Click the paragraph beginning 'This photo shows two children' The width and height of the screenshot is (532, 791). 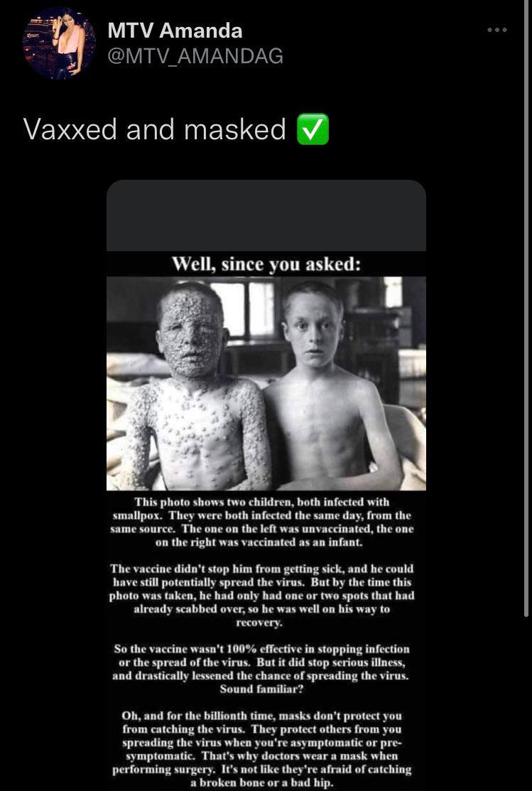click(261, 522)
